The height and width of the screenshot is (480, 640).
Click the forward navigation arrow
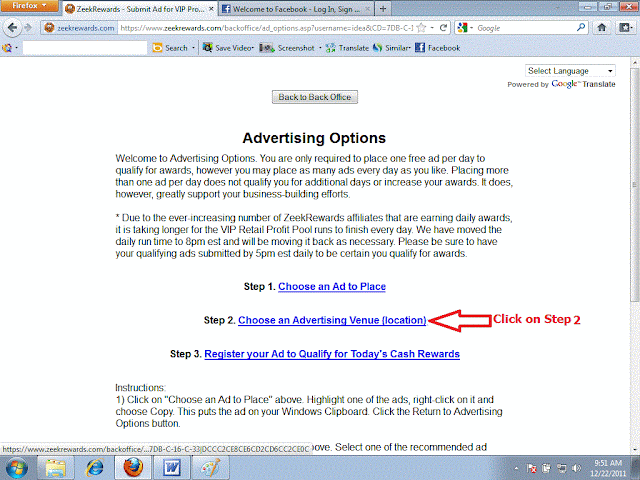(x=28, y=28)
